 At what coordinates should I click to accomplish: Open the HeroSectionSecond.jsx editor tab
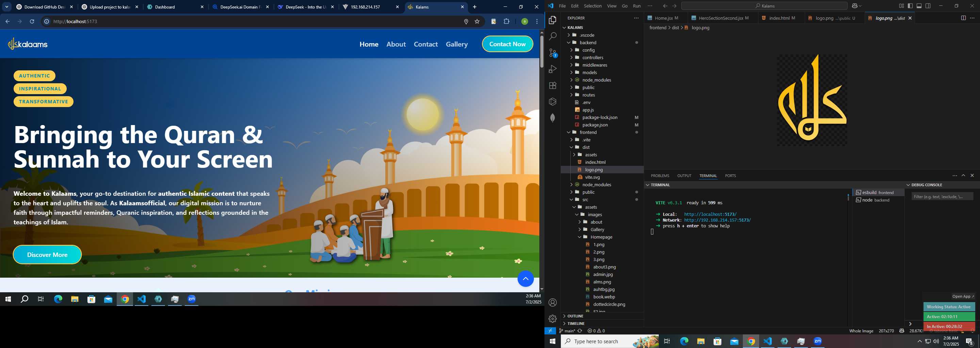[722, 18]
